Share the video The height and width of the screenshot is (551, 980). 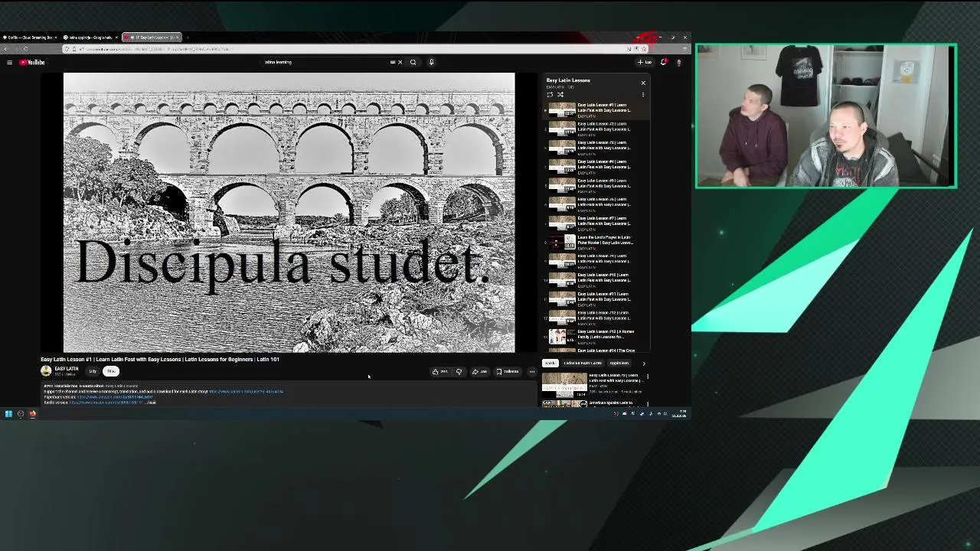[x=480, y=372]
